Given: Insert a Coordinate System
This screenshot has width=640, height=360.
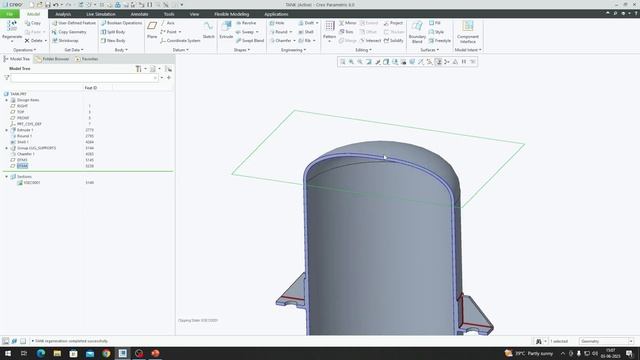Looking at the screenshot, I should coord(180,41).
